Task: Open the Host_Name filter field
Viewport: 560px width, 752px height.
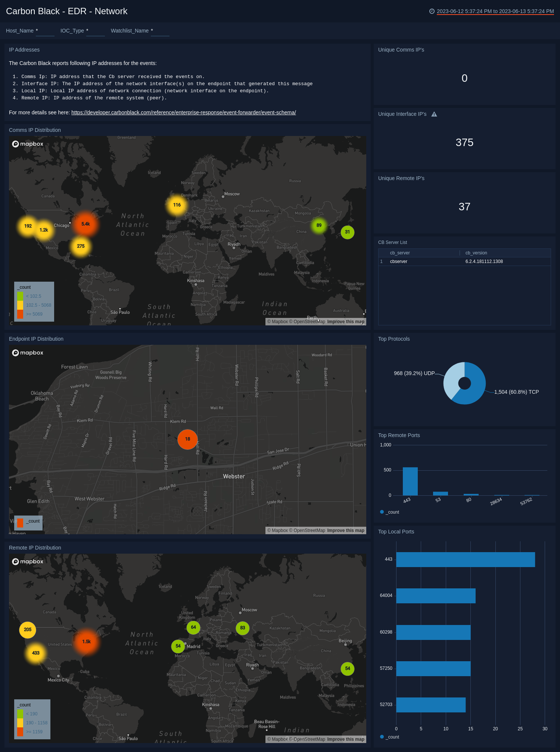Action: (x=45, y=31)
